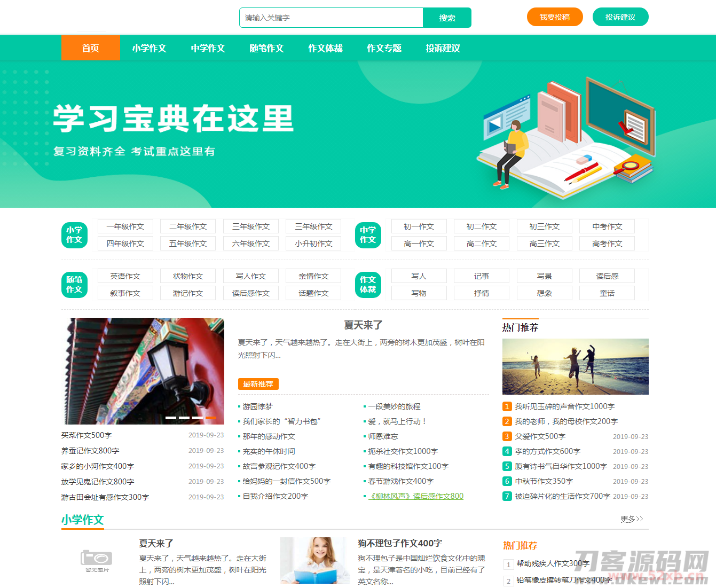Select the 首页 navigation tab
Viewport: 716px width, 588px height.
91,48
